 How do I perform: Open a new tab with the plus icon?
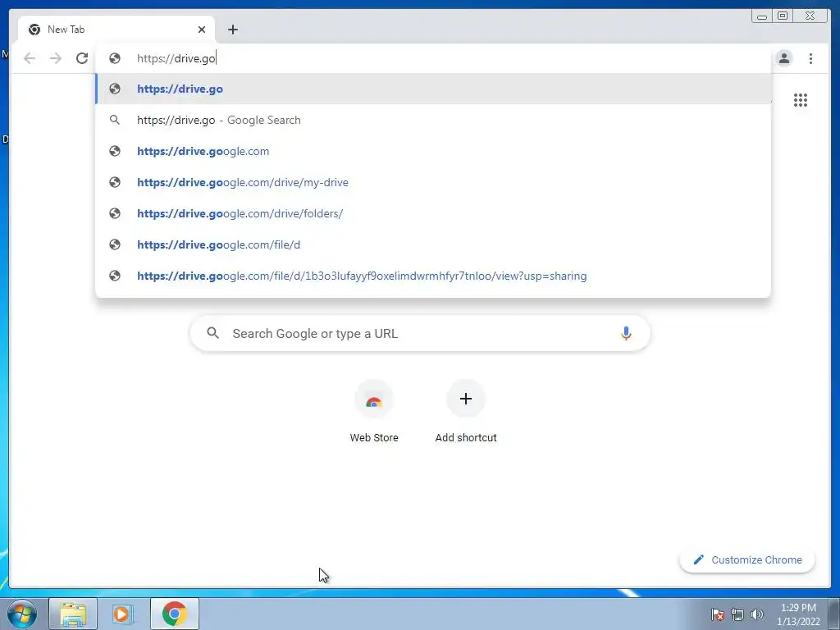(x=232, y=30)
